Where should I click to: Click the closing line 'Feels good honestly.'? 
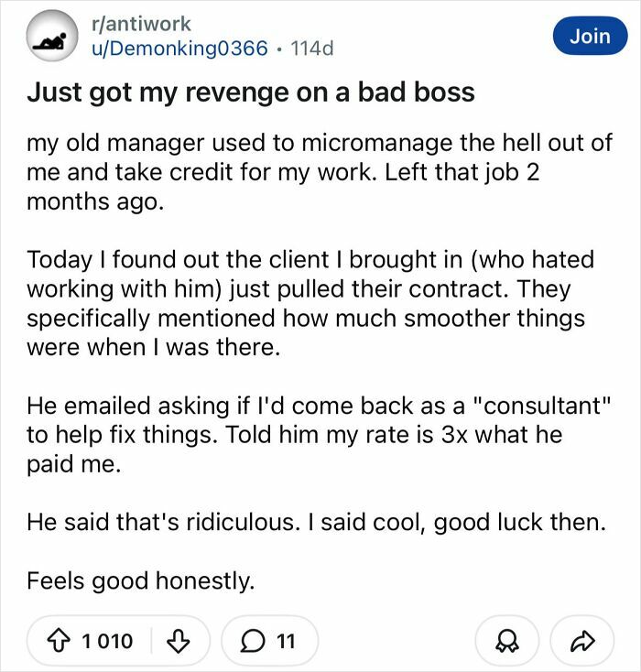[140, 580]
